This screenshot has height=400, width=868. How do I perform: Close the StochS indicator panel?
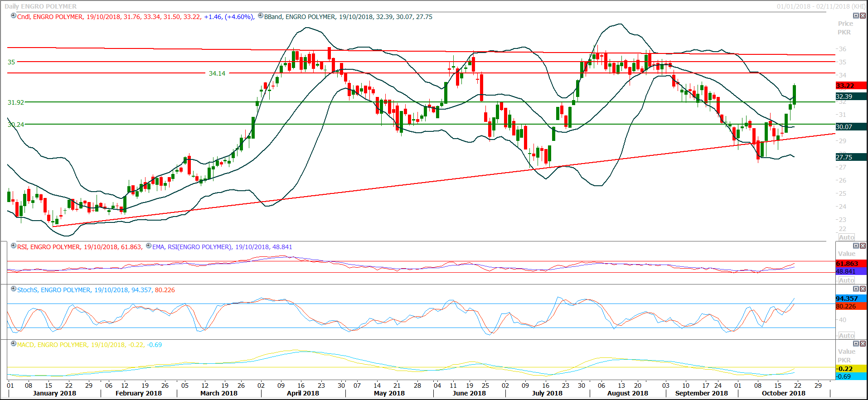[x=863, y=289]
